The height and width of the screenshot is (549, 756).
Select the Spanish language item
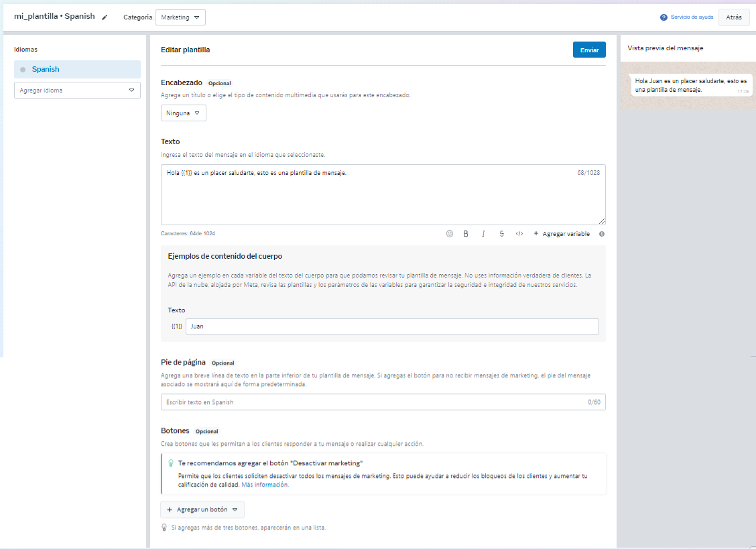(77, 69)
